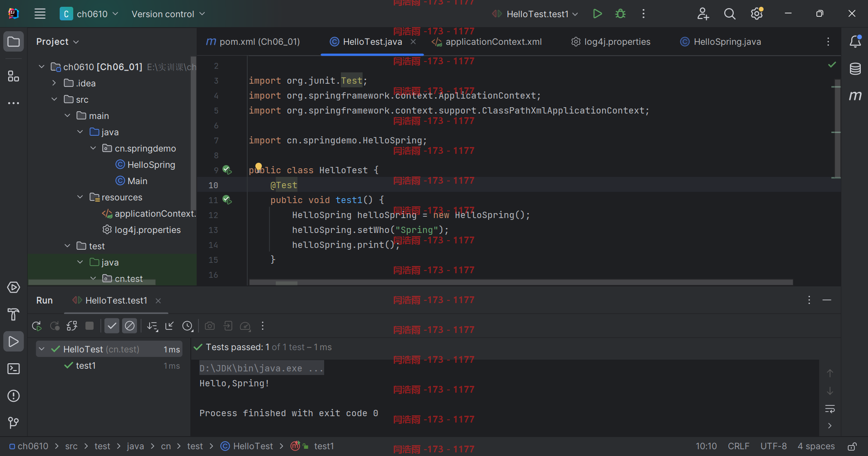Select HelloSpring class in project tree
The width and height of the screenshot is (868, 456).
145,165
